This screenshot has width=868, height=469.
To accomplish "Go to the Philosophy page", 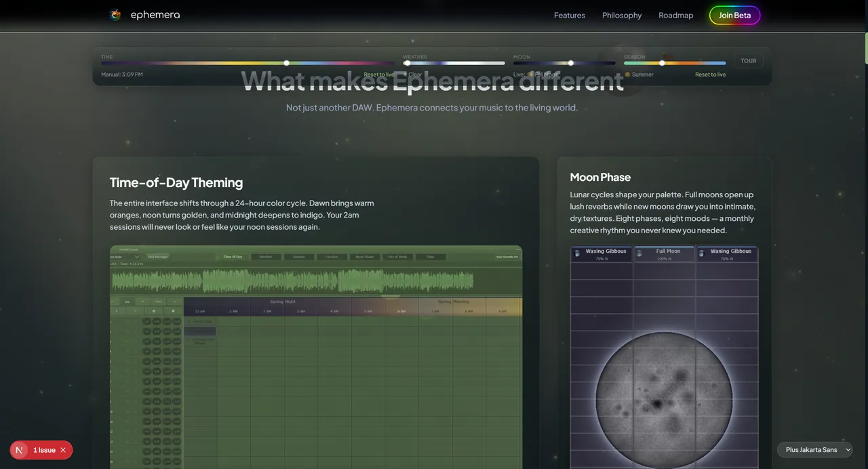I will [622, 15].
